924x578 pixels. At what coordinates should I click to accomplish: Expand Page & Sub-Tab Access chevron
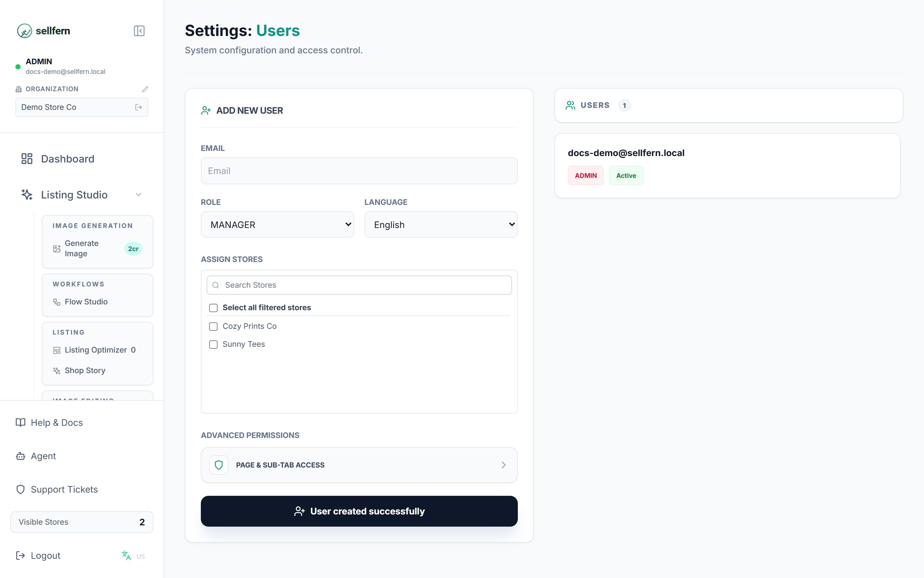[504, 465]
